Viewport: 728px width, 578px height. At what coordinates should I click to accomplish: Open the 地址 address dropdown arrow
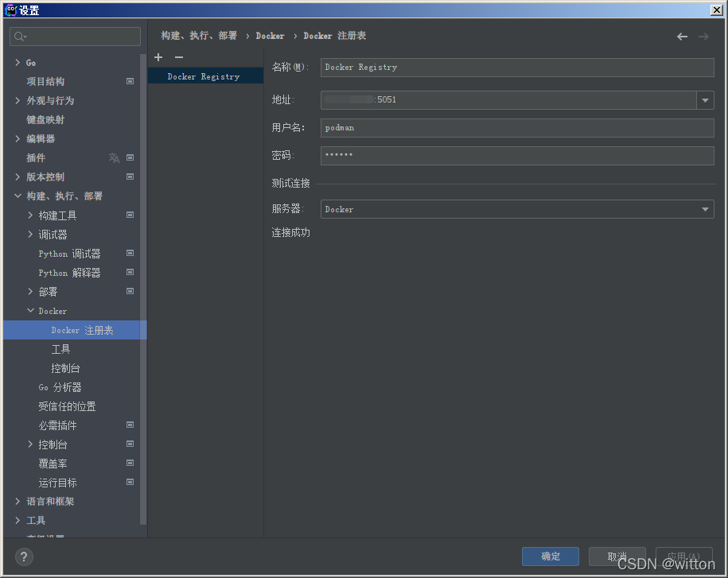[705, 100]
